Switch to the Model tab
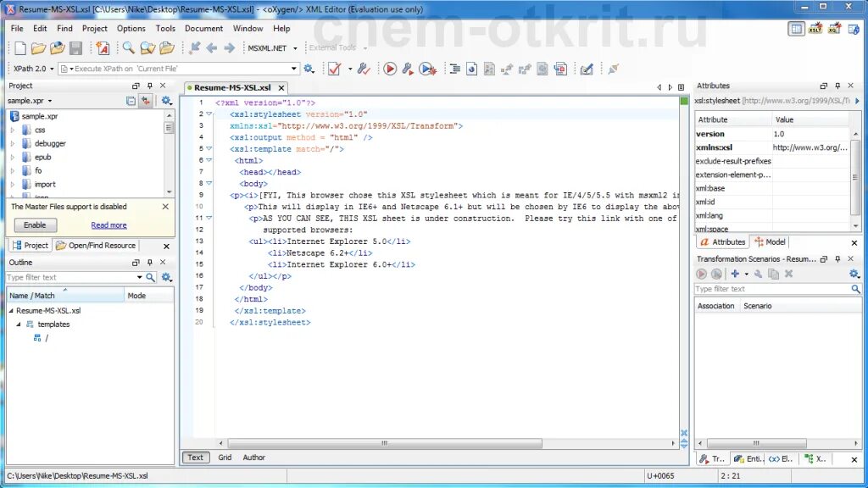The image size is (868, 488). pyautogui.click(x=770, y=241)
